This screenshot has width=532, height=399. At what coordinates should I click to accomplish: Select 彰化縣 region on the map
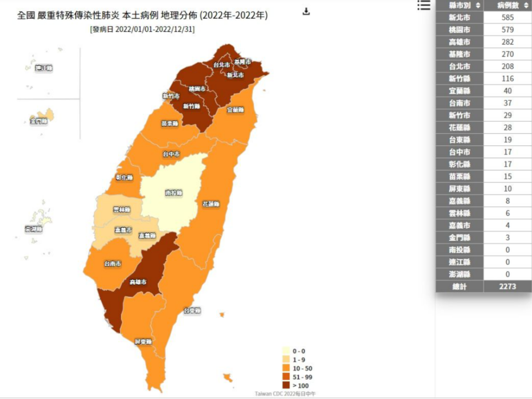124,177
